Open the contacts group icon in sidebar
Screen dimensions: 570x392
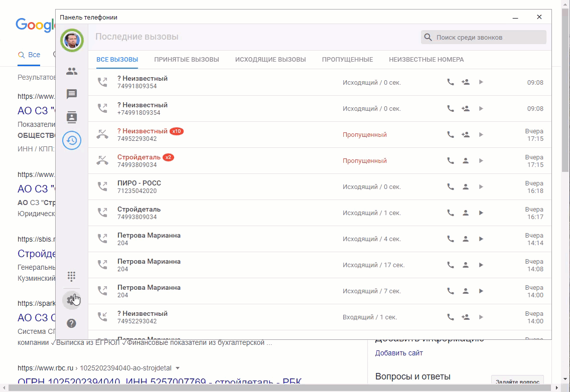coord(72,71)
